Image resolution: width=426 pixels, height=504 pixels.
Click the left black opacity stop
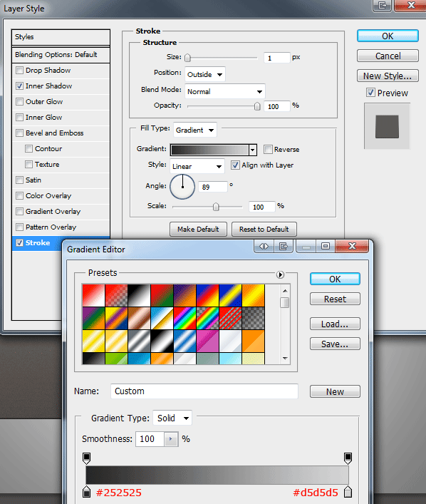(86, 458)
